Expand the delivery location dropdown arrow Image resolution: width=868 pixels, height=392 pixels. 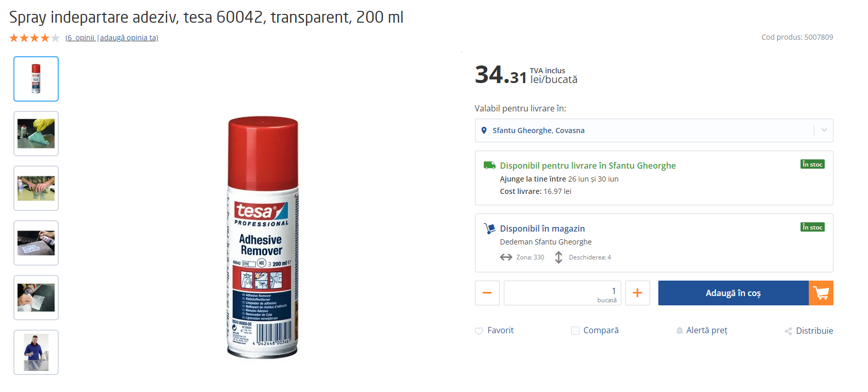tap(824, 130)
